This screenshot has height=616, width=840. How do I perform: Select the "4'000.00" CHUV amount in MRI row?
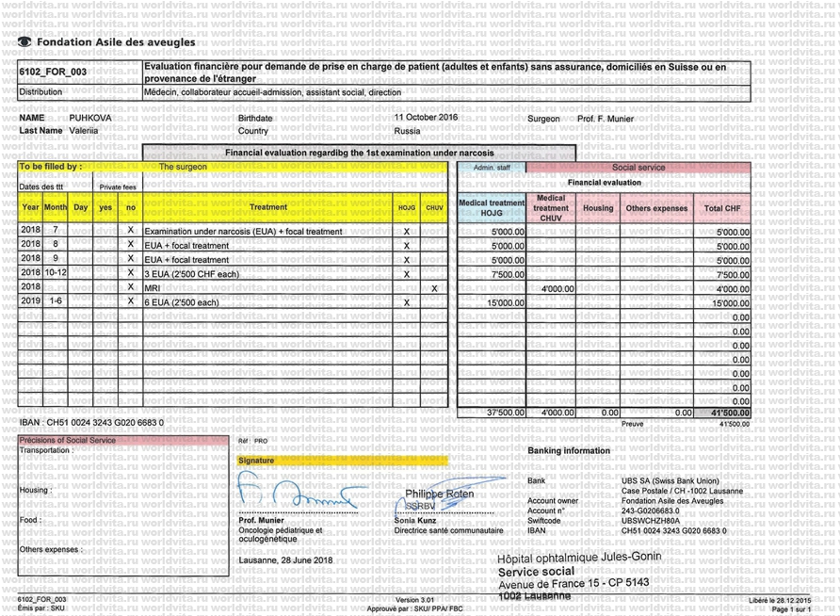click(557, 289)
